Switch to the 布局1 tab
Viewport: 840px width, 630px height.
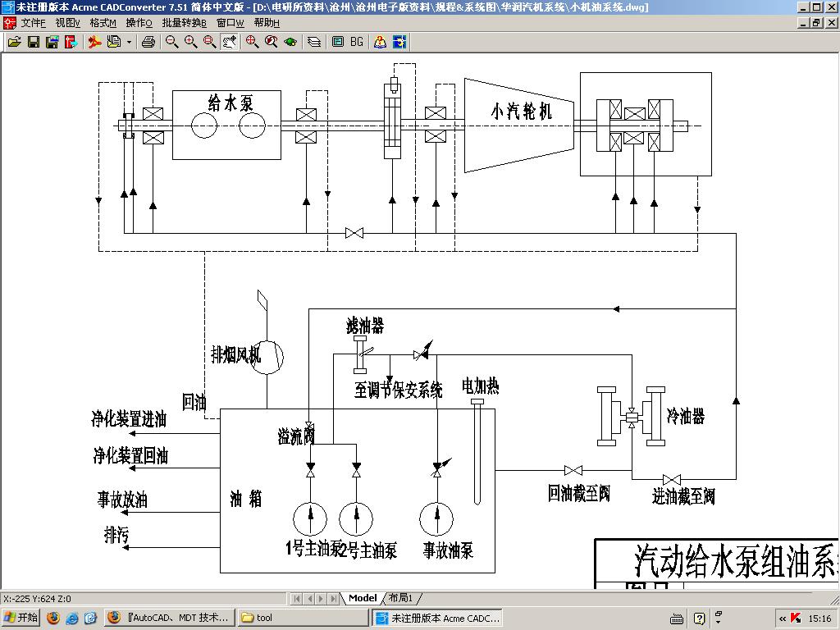point(401,598)
